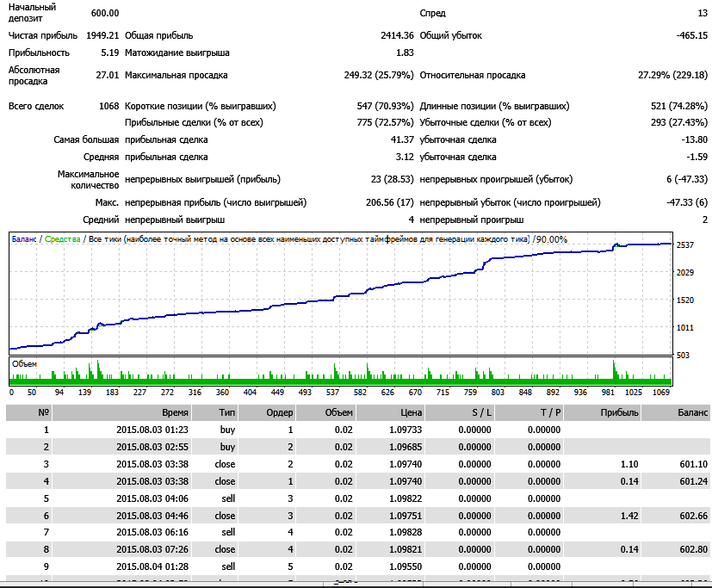The width and height of the screenshot is (712, 588).
Task: Click balance cell 602.66
Action: [693, 517]
